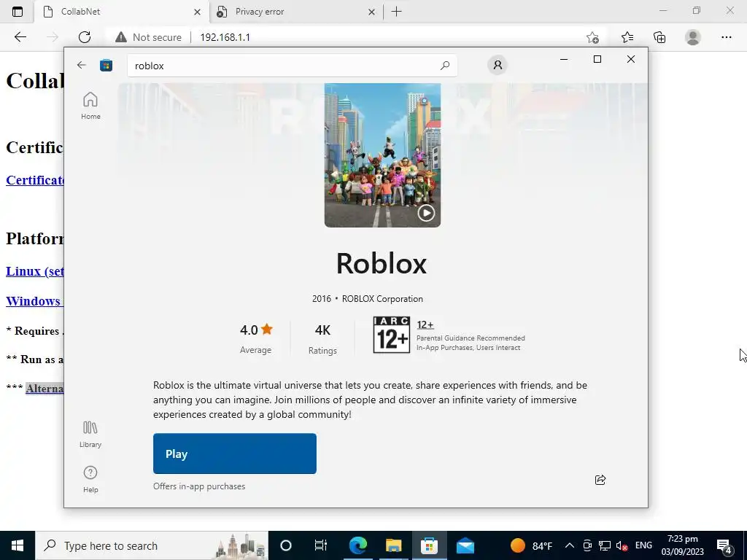
Task: Click the Alternative link on CollabNet page
Action: (x=44, y=389)
